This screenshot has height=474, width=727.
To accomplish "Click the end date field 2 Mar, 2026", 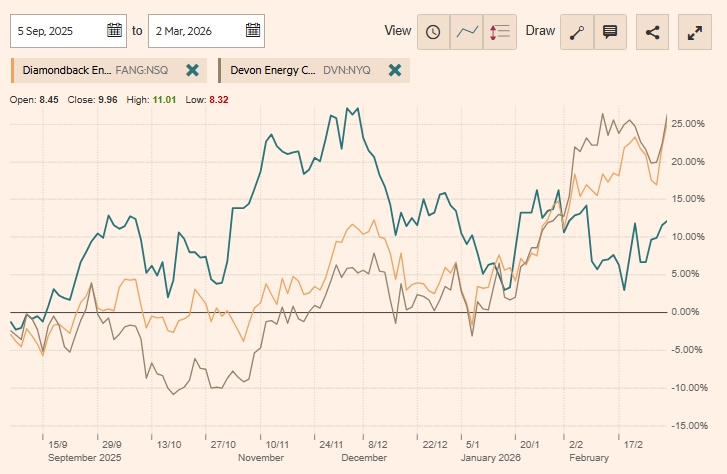I will (x=195, y=30).
